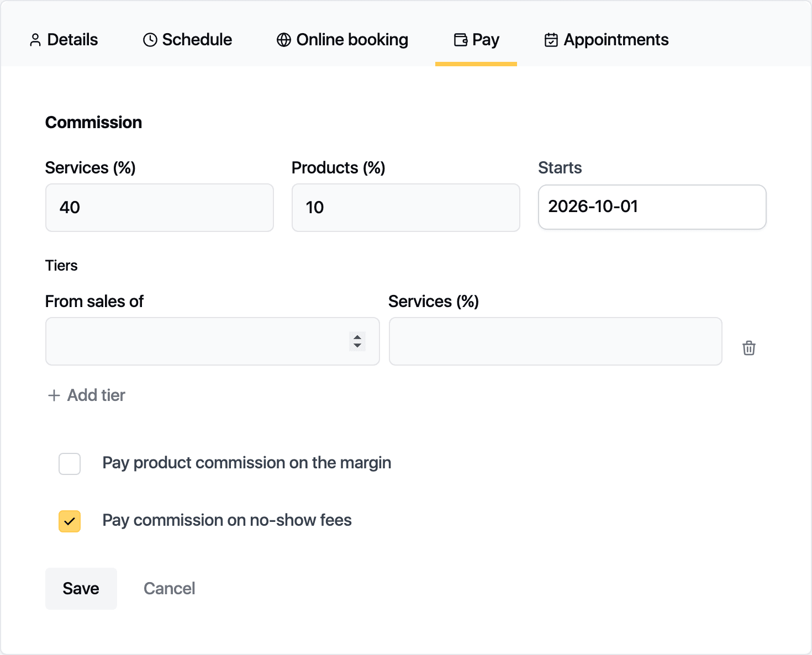Click the Starts date field
The height and width of the screenshot is (655, 812).
[x=652, y=207]
